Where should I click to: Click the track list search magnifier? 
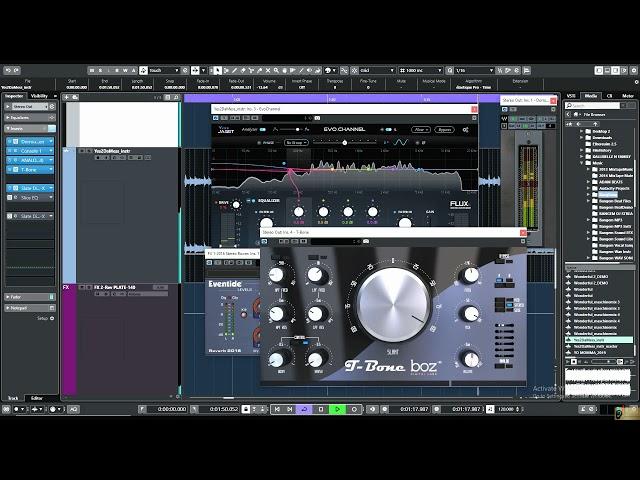coord(176,97)
